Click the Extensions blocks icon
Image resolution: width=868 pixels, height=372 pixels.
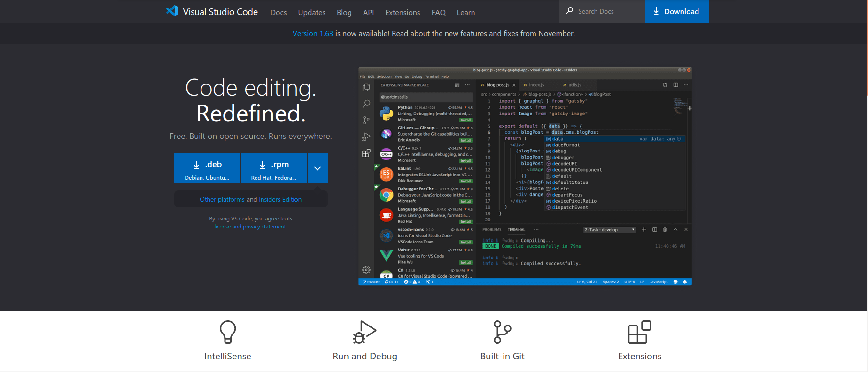[x=640, y=332]
